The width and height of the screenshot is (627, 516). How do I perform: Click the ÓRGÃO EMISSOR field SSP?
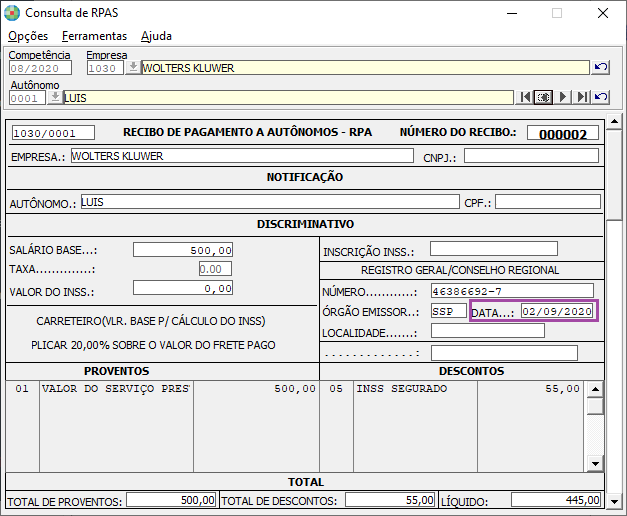pyautogui.click(x=449, y=311)
